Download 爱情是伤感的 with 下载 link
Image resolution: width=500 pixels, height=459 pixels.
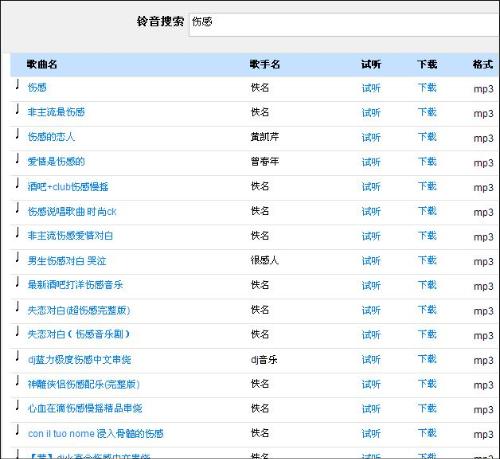click(x=427, y=162)
